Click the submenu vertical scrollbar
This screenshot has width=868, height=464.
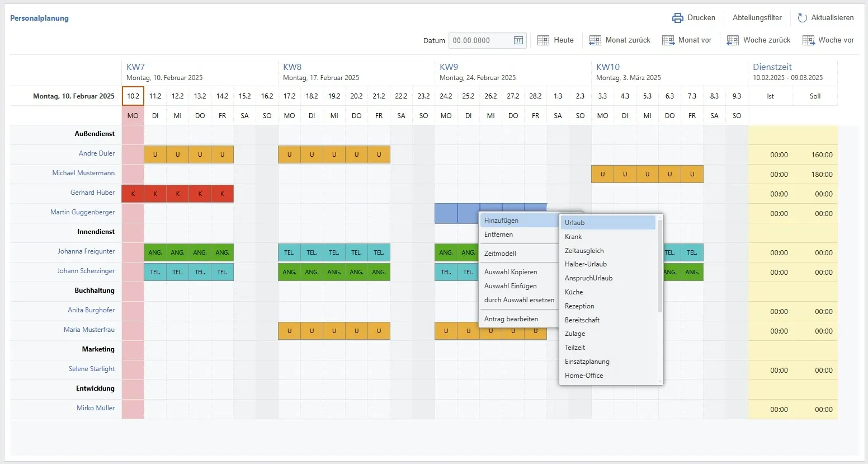[x=660, y=265]
